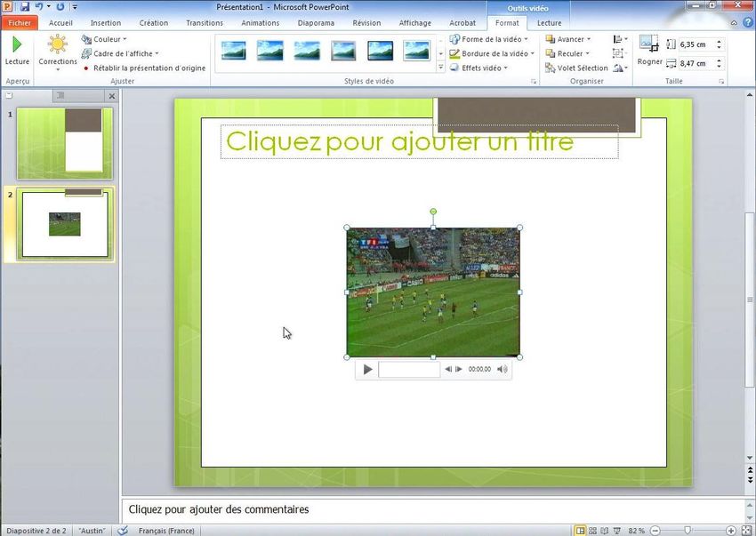Click Rétablir la présentation d'origine
The width and height of the screenshot is (756, 536).
(x=149, y=68)
